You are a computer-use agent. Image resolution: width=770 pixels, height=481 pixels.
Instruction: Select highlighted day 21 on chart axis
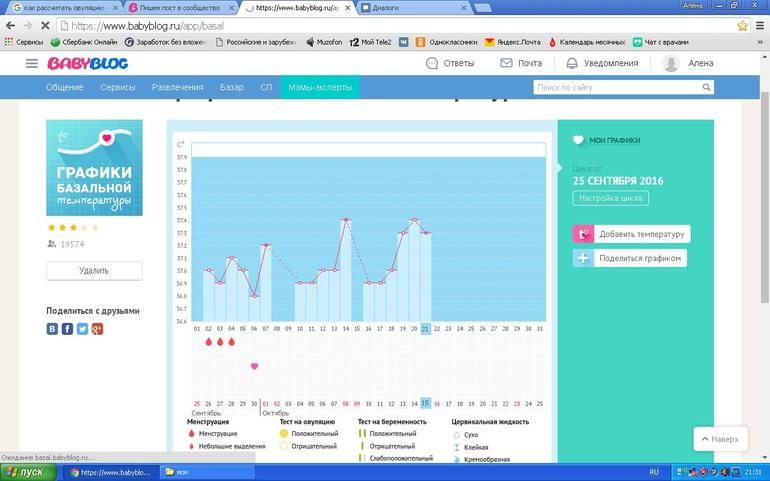425,329
